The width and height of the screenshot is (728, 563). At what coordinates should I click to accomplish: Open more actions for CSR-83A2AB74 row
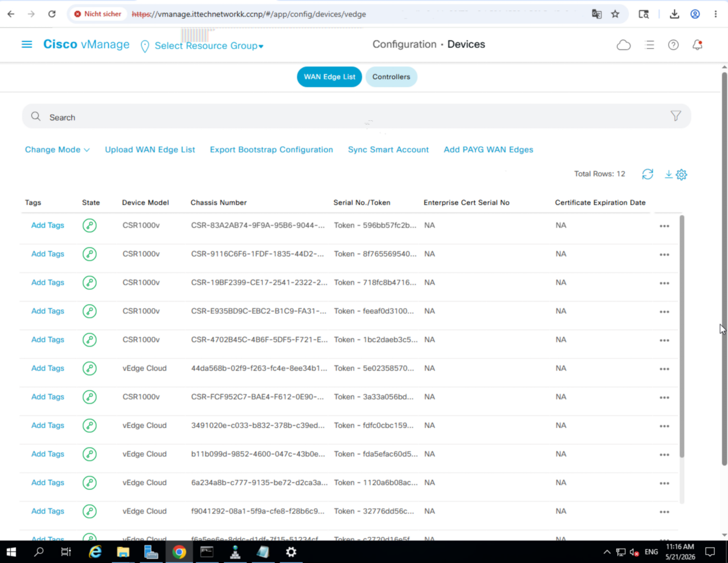click(664, 226)
